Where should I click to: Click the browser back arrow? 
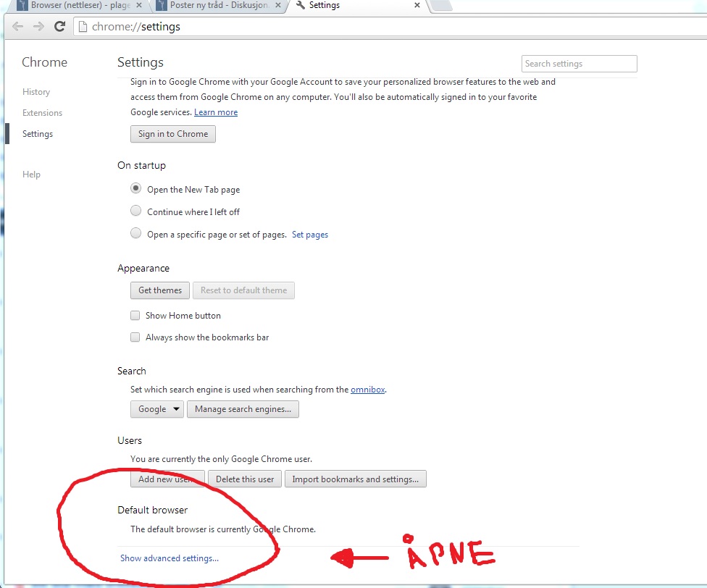tap(17, 27)
